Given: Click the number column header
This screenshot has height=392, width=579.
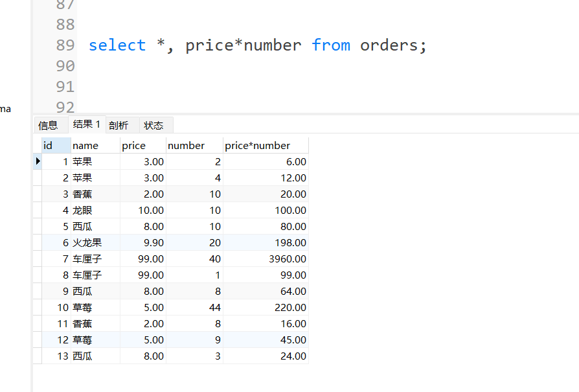Looking at the screenshot, I should [x=194, y=146].
